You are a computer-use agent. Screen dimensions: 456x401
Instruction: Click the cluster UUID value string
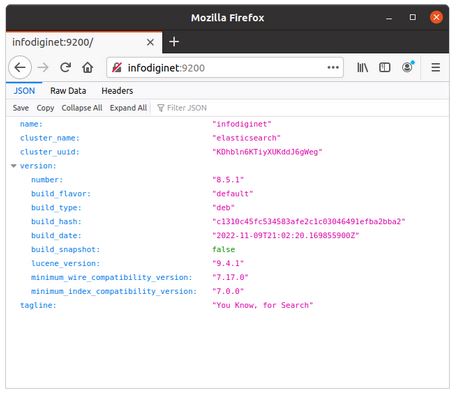(x=267, y=152)
